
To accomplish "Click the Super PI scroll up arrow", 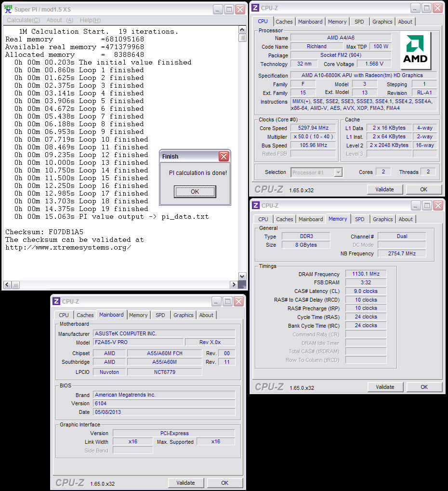I will 242,30.
